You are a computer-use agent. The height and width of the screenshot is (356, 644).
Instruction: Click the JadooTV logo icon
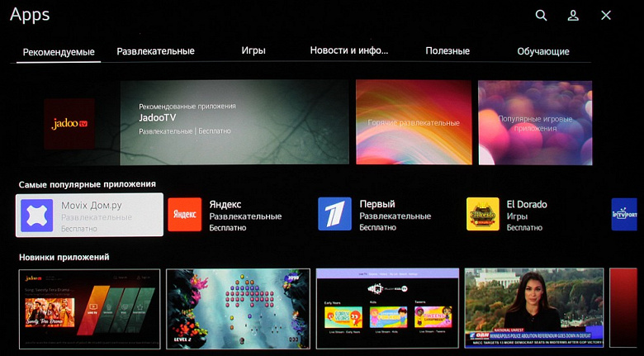[69, 123]
